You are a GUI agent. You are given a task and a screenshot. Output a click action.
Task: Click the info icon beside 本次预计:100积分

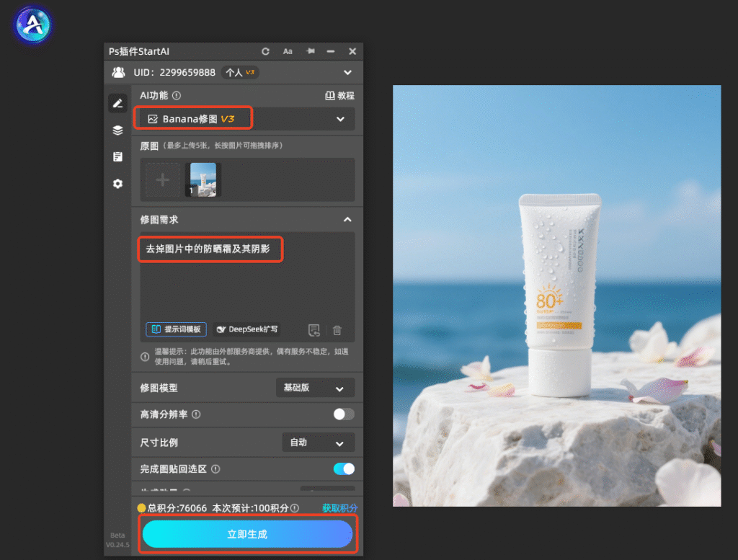point(295,508)
